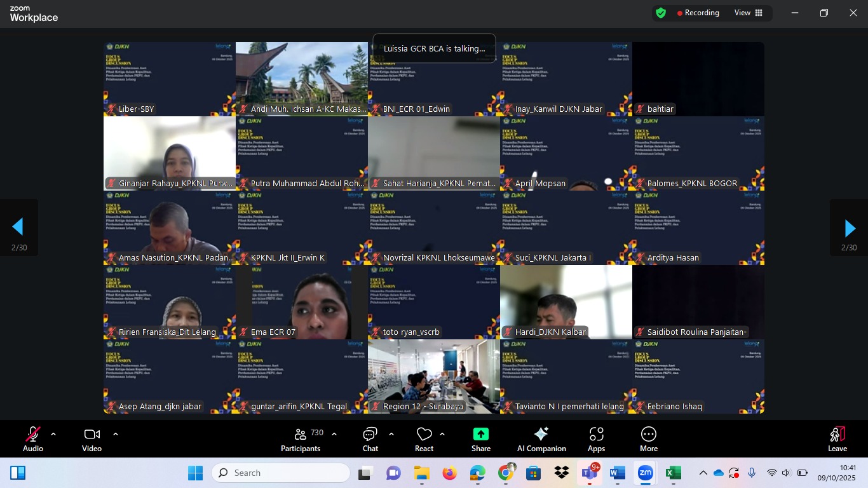Open the View layout menu
The height and width of the screenshot is (488, 868).
[x=749, y=13]
